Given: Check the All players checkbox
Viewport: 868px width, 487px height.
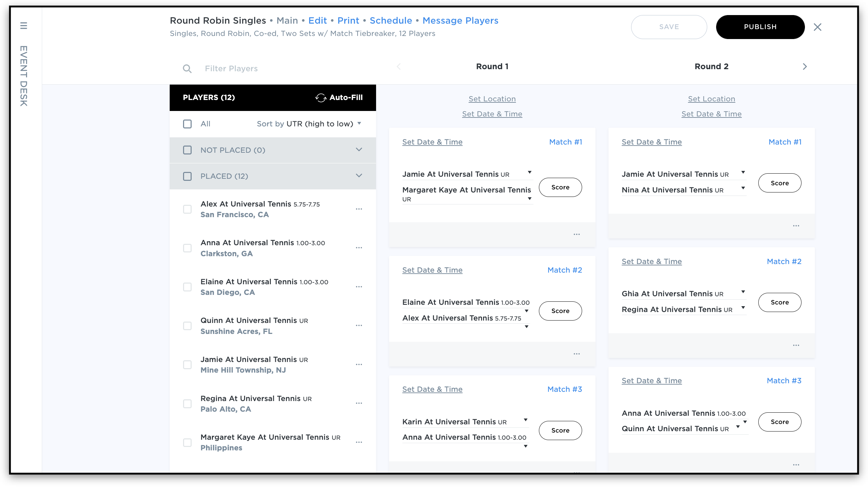Looking at the screenshot, I should pyautogui.click(x=187, y=124).
